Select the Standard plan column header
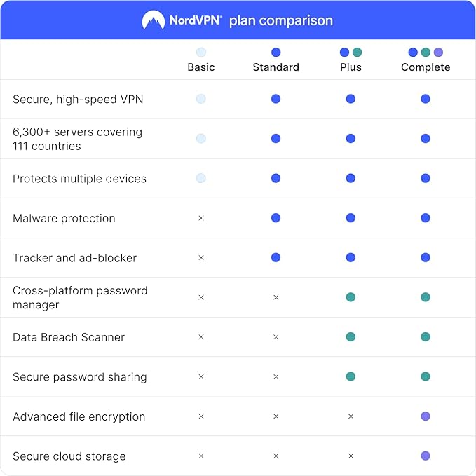Viewport: 476px width, 476px height. coord(276,67)
